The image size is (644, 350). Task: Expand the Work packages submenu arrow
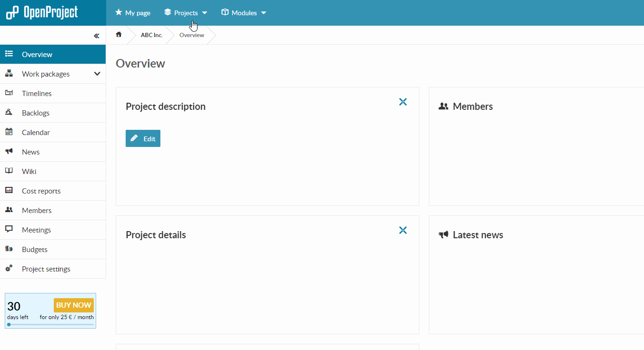tap(97, 74)
